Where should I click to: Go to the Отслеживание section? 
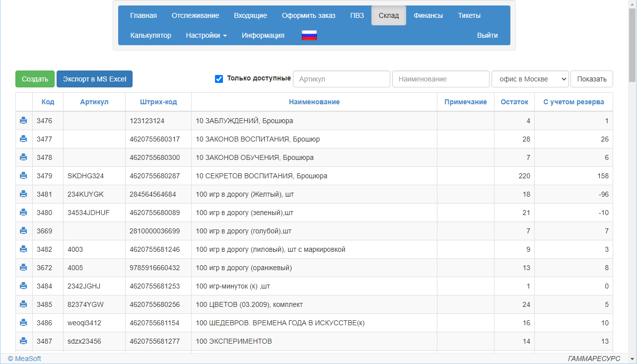coord(196,15)
